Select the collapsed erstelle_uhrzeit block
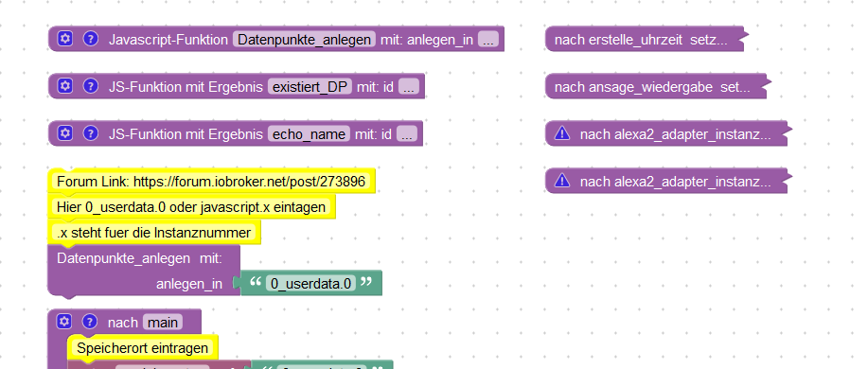The height and width of the screenshot is (369, 868). (x=645, y=40)
